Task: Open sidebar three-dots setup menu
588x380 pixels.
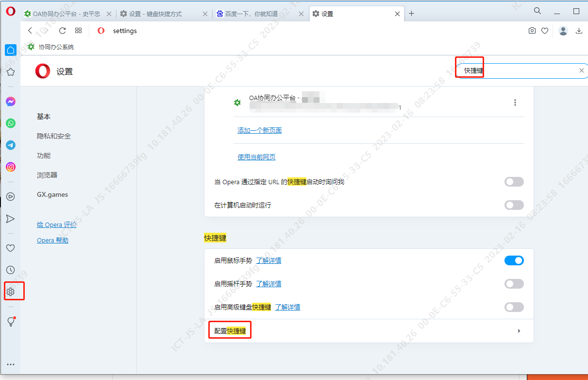Action: pyautogui.click(x=10, y=364)
